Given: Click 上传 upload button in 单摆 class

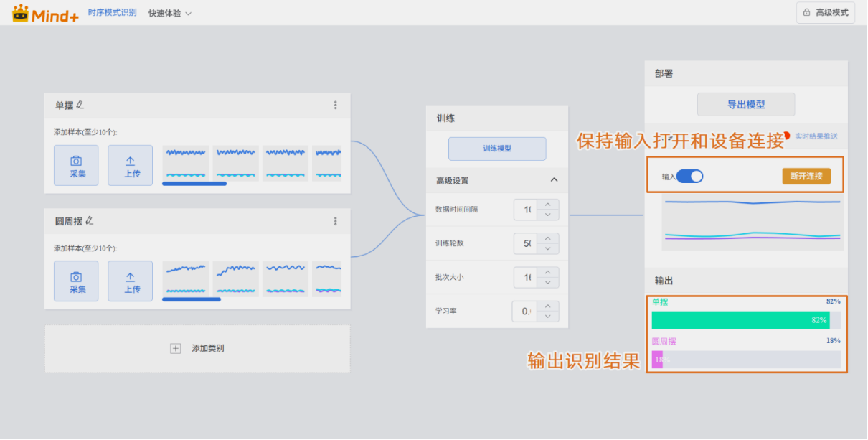Looking at the screenshot, I should (x=131, y=166).
